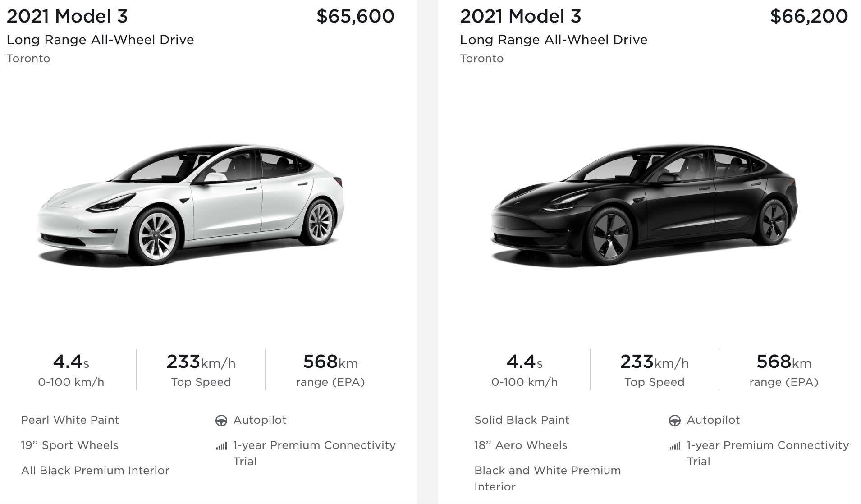Open the black Model 3 car image
The height and width of the screenshot is (504, 861).
coord(644,205)
